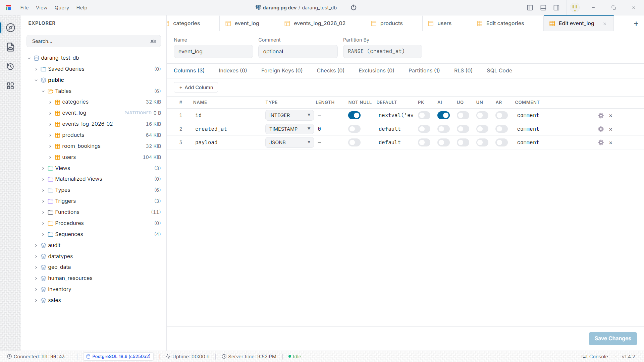Toggle the right sidebar layout icon
This screenshot has width=644, height=362.
tap(556, 7)
